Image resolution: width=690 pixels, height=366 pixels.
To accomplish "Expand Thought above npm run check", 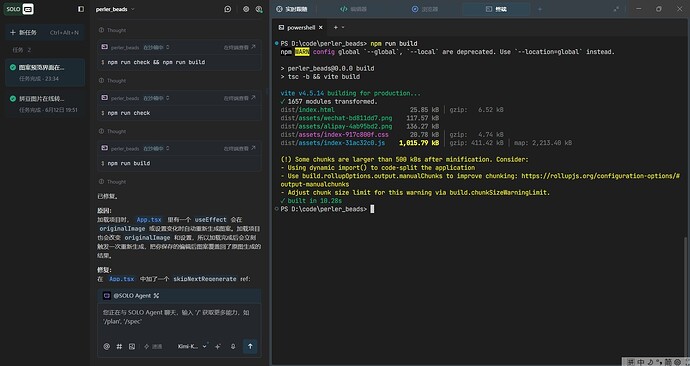I will tap(113, 81).
